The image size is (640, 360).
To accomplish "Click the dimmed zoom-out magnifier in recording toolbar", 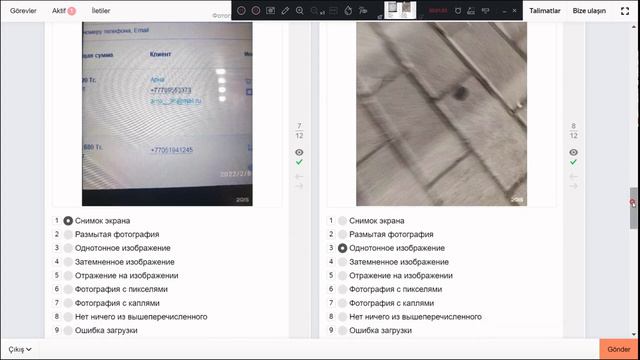I will 314,11.
